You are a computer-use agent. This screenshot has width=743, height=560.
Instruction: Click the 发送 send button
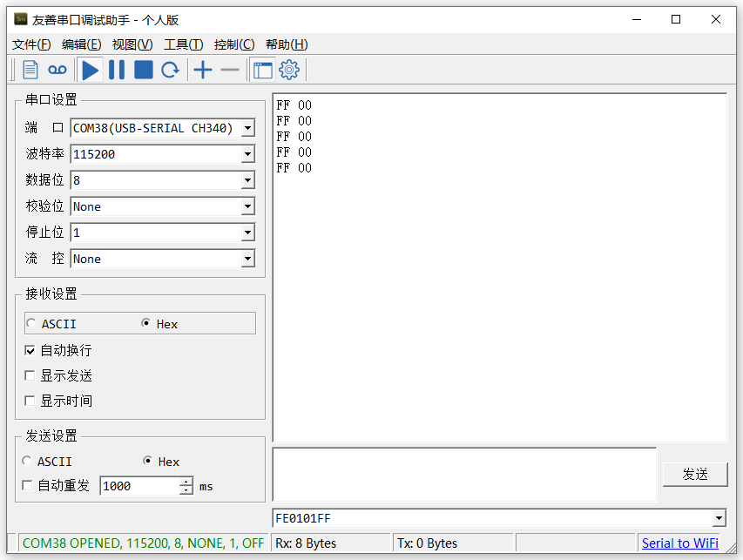(695, 475)
